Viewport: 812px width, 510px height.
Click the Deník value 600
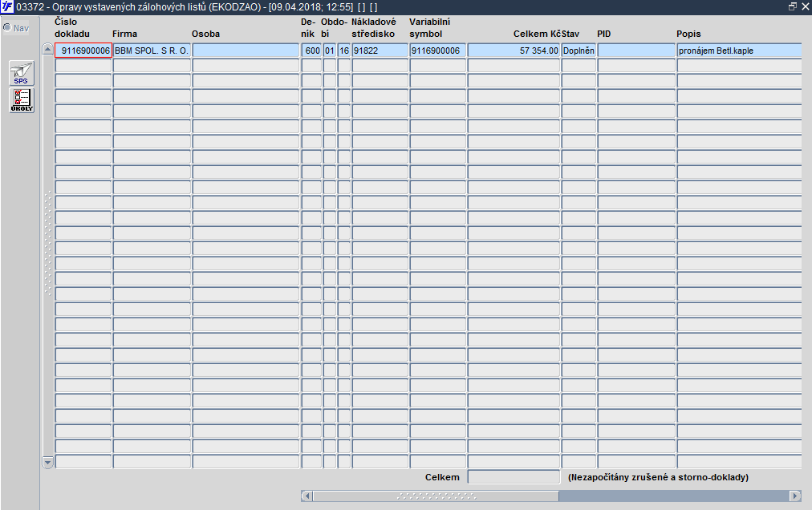[x=312, y=51]
